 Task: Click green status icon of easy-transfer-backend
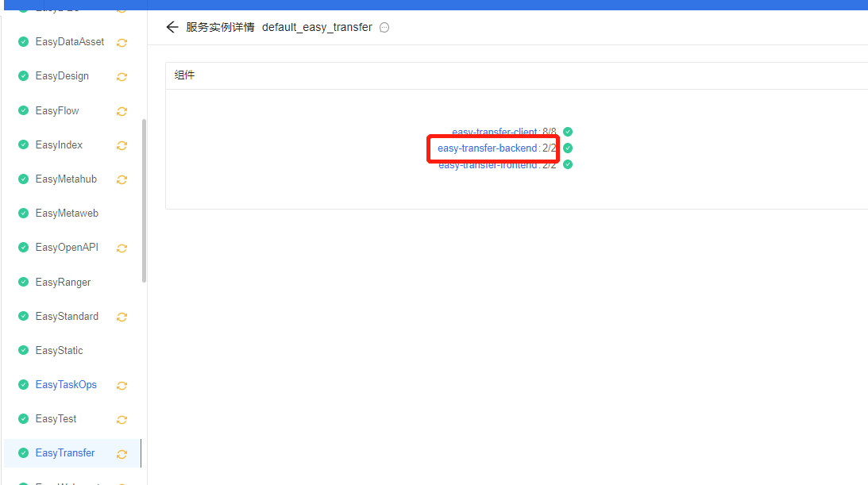[x=568, y=148]
